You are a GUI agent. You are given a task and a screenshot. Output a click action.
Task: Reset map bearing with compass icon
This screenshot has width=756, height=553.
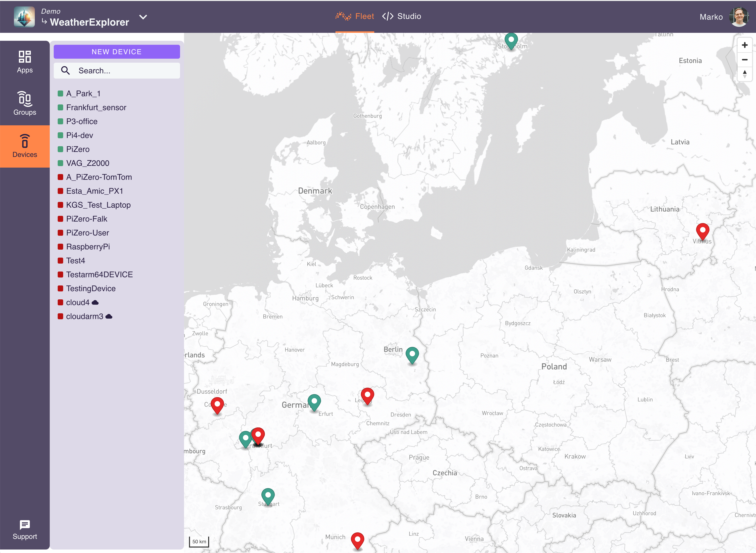point(745,74)
